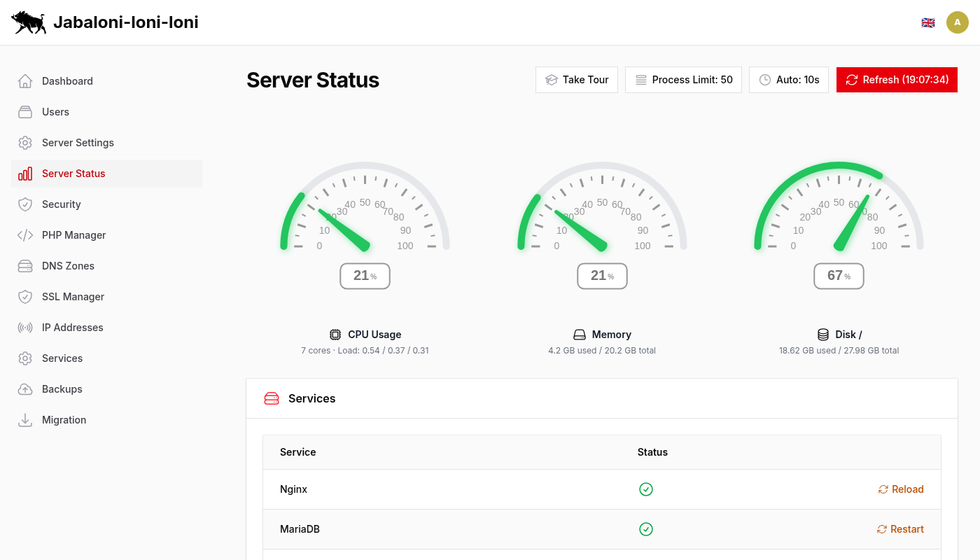Screen dimensions: 980x560
Task: Open SSL Manager using its shield icon
Action: pyautogui.click(x=25, y=296)
